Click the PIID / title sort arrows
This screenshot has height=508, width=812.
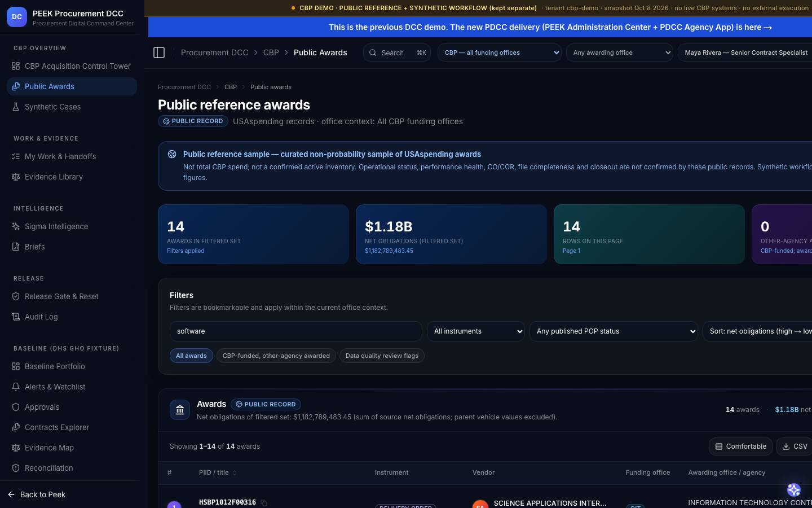(x=235, y=473)
